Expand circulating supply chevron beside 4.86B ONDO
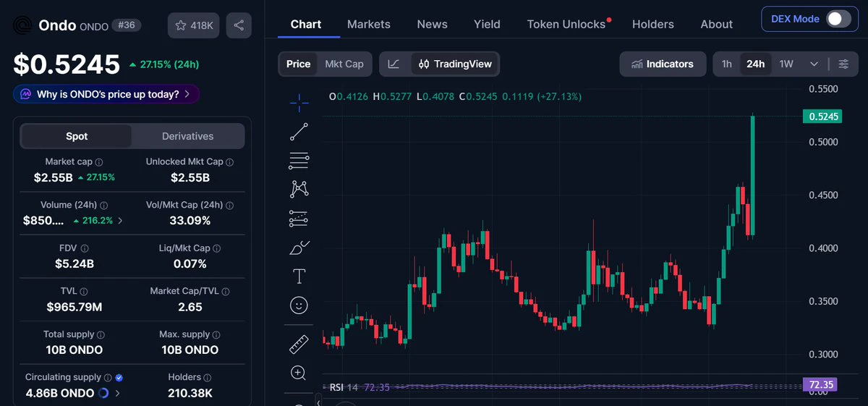This screenshot has width=868, height=406. (x=118, y=394)
